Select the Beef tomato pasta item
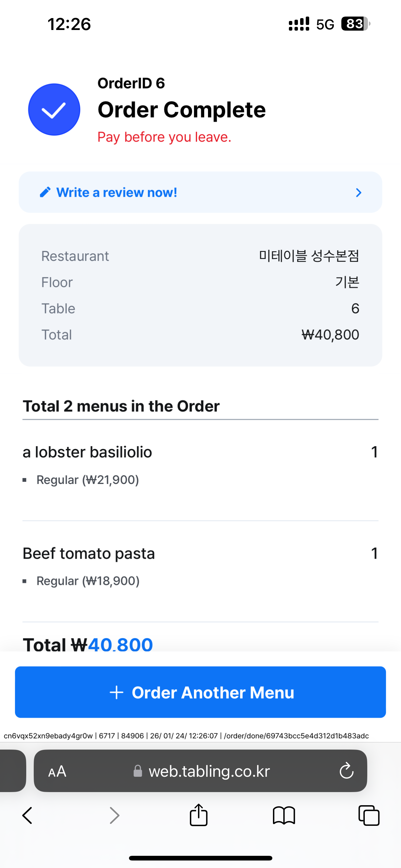The width and height of the screenshot is (401, 868). click(x=89, y=554)
